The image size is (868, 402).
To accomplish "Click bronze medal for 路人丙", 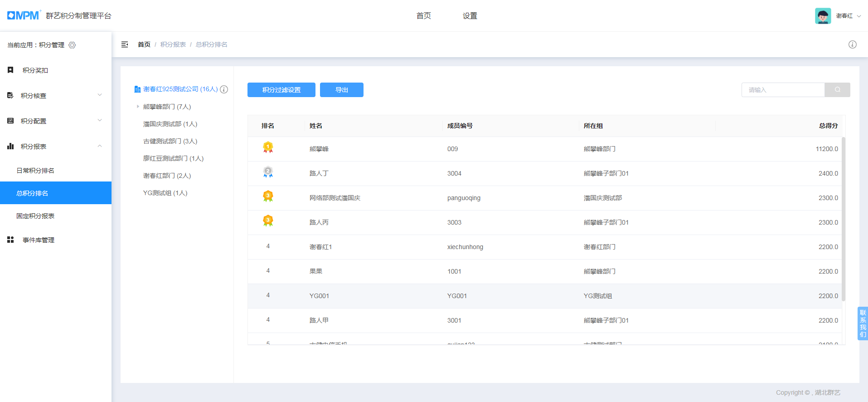I will coord(268,221).
